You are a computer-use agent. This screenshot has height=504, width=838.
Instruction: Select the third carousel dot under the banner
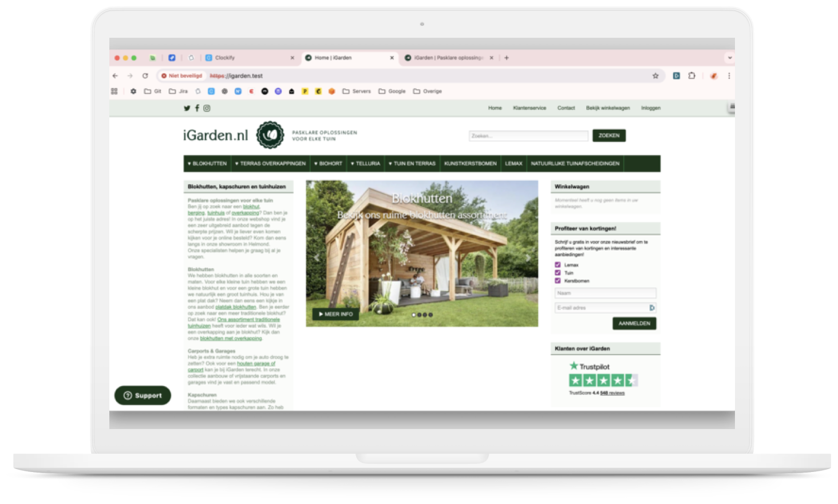(x=426, y=314)
